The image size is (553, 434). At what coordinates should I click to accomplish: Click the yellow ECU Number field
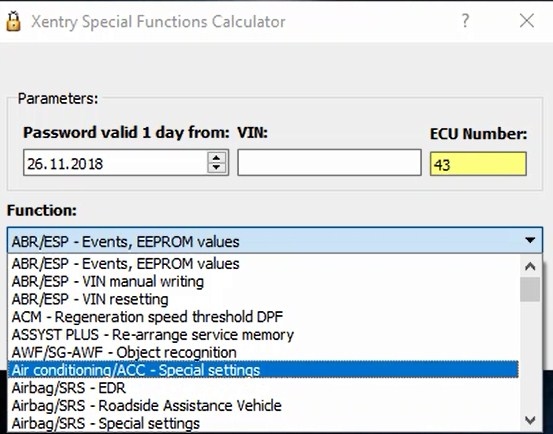tap(478, 164)
